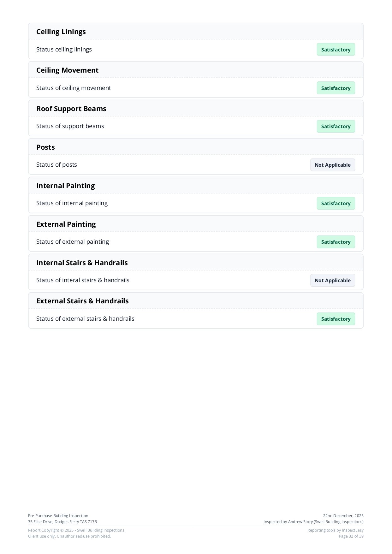The width and height of the screenshot is (392, 554).
Task: Click Not Applicable badge for posts
Action: (332, 165)
